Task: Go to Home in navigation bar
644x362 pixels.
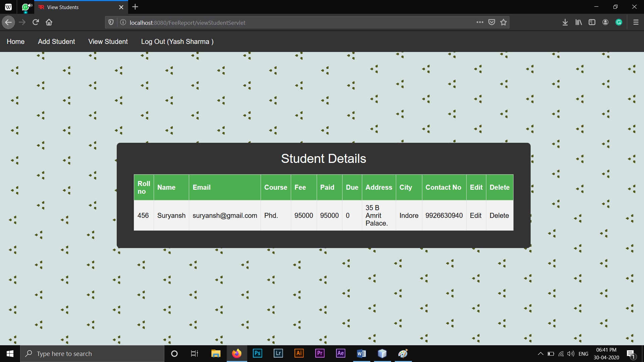Action: click(15, 42)
